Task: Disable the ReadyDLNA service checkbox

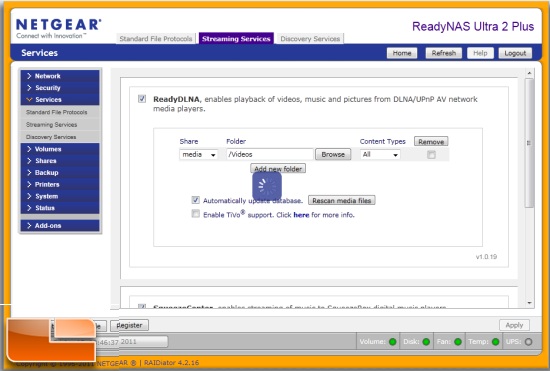Action: (142, 99)
